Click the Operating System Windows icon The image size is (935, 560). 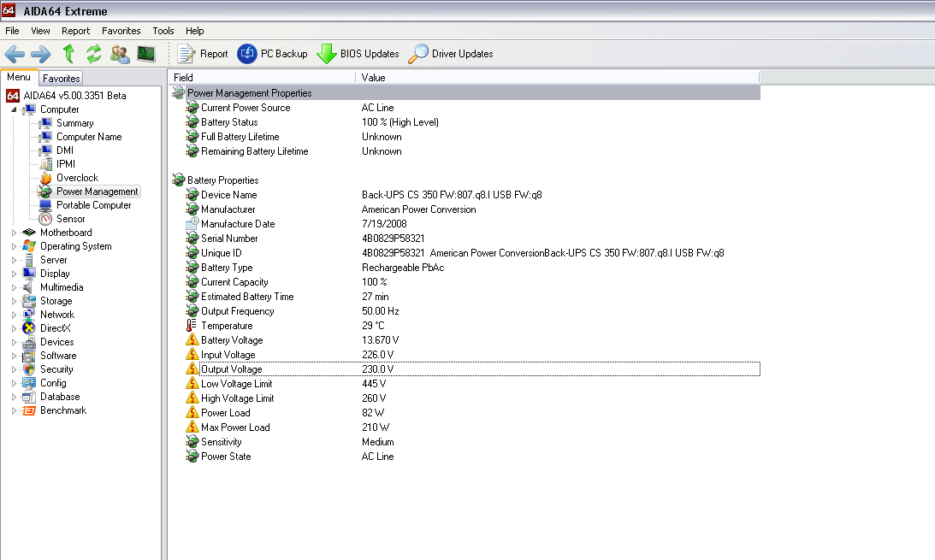point(28,246)
